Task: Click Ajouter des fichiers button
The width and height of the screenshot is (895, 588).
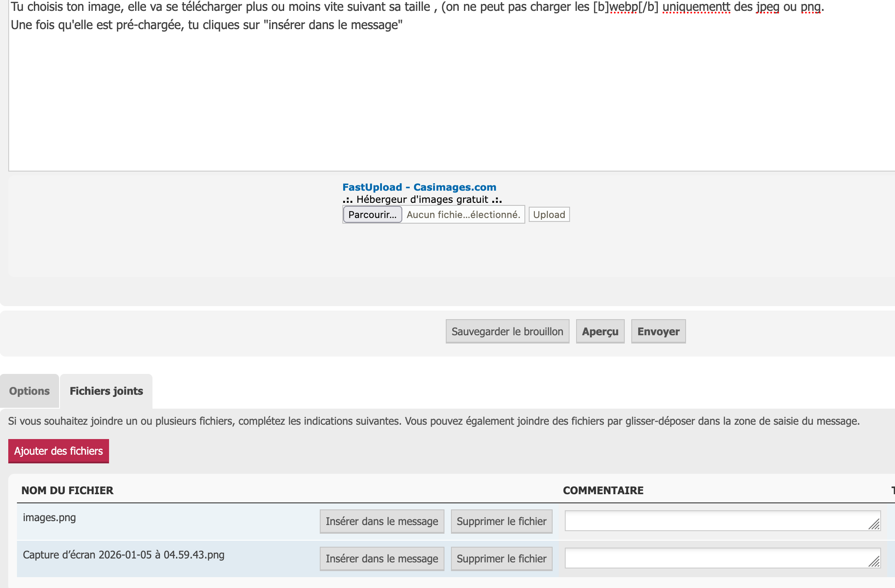Action: click(x=59, y=451)
